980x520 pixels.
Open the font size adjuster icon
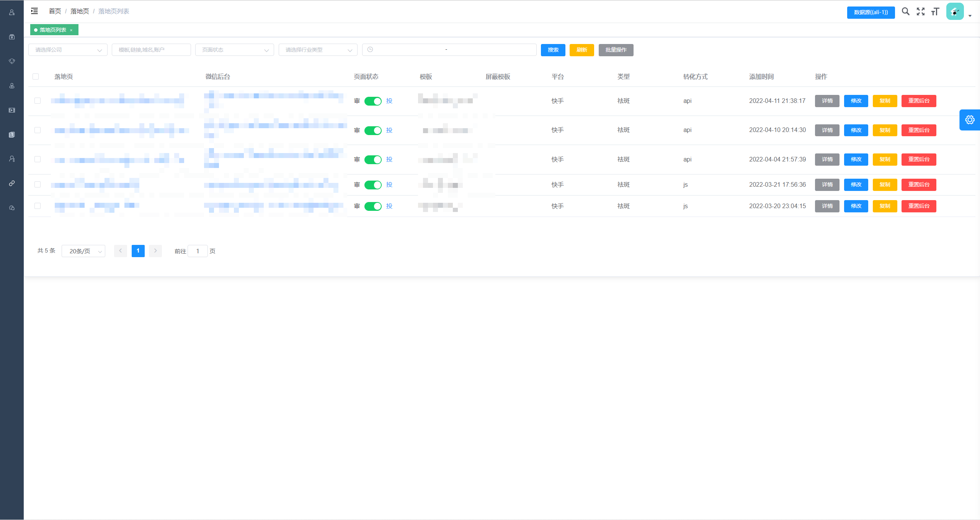[x=935, y=11]
